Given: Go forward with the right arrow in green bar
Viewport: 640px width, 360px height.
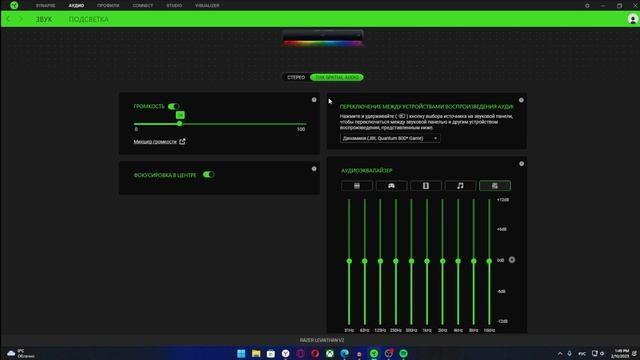Looking at the screenshot, I should tap(21, 19).
